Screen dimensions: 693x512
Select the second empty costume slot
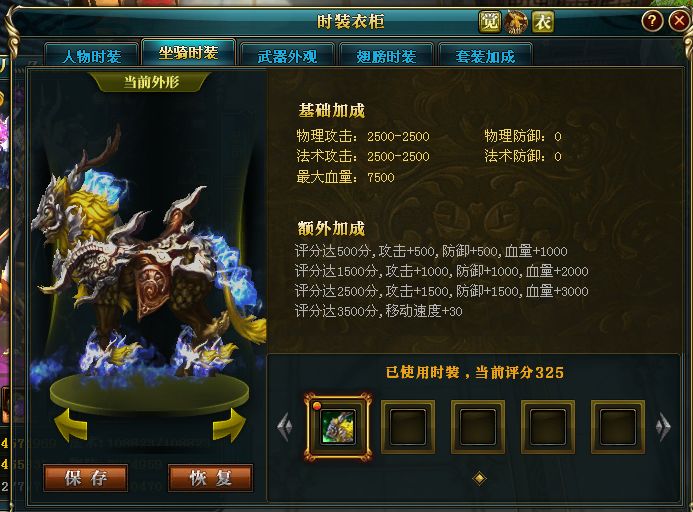click(478, 427)
